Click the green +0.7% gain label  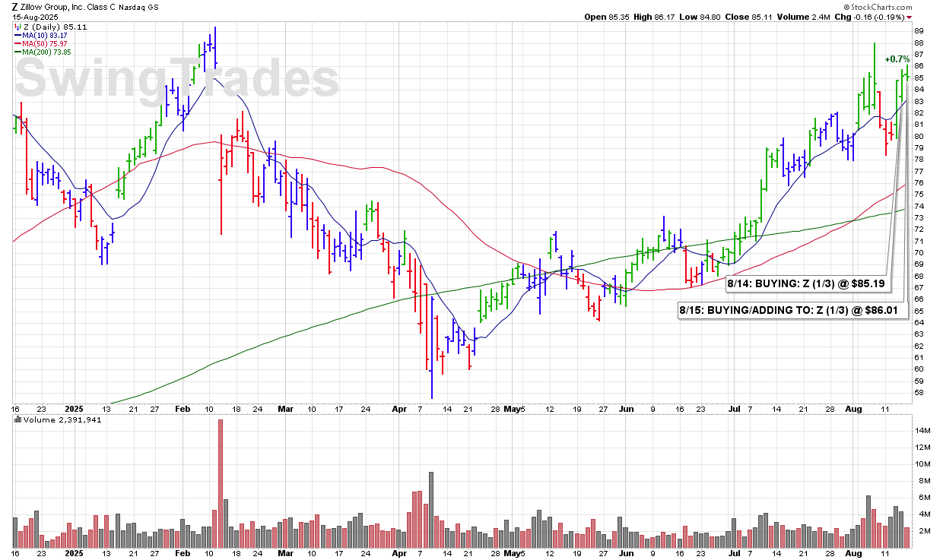[897, 59]
